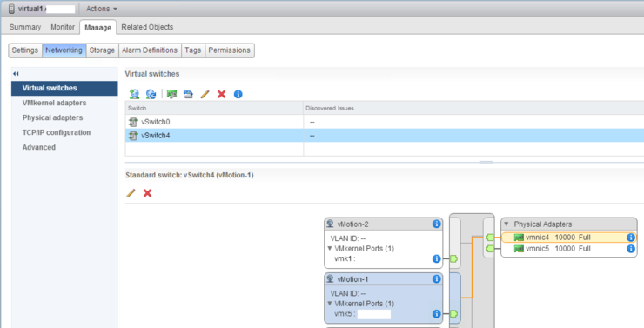Collapse VMkernel Ports under vMotion-2
The width and height of the screenshot is (644, 328).
pyautogui.click(x=330, y=248)
